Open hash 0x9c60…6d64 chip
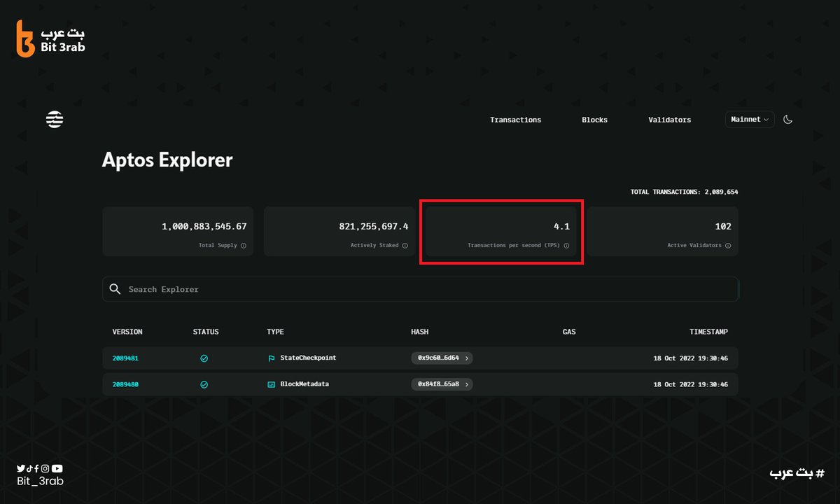 [x=442, y=358]
